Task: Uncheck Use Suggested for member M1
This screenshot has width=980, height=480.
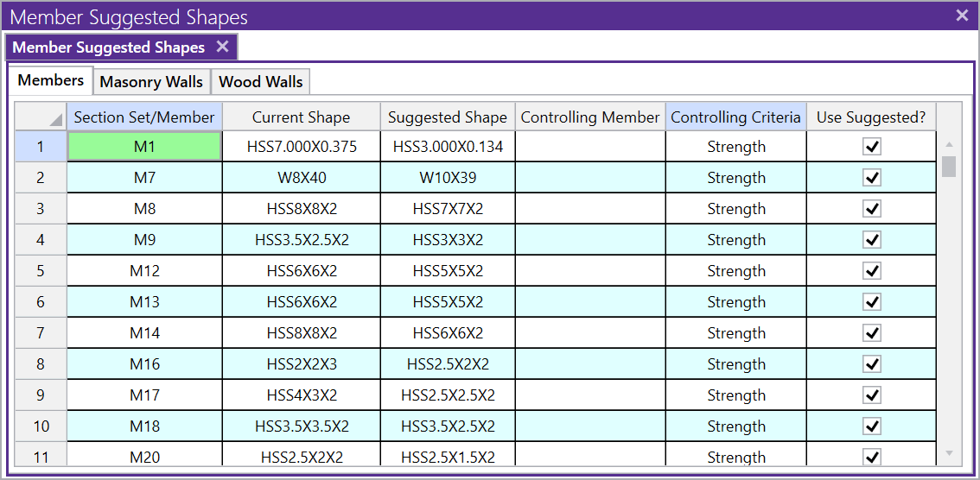Action: [x=871, y=147]
